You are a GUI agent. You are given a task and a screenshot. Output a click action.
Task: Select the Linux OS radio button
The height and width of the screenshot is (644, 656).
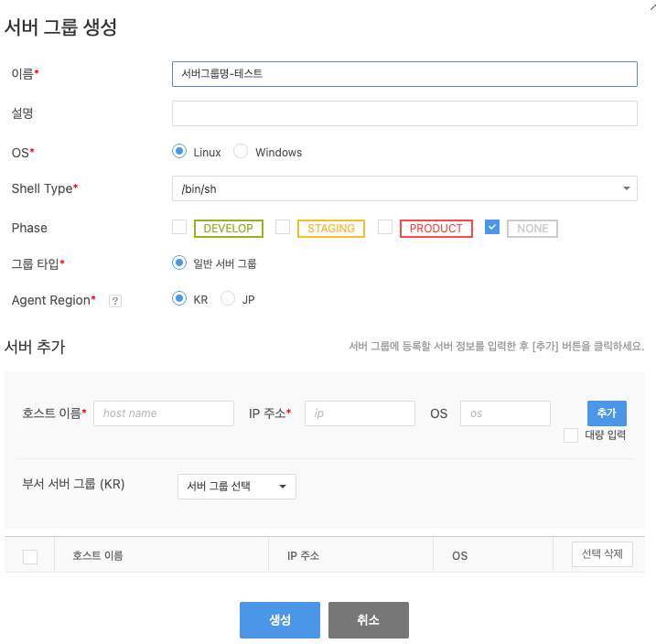179,151
